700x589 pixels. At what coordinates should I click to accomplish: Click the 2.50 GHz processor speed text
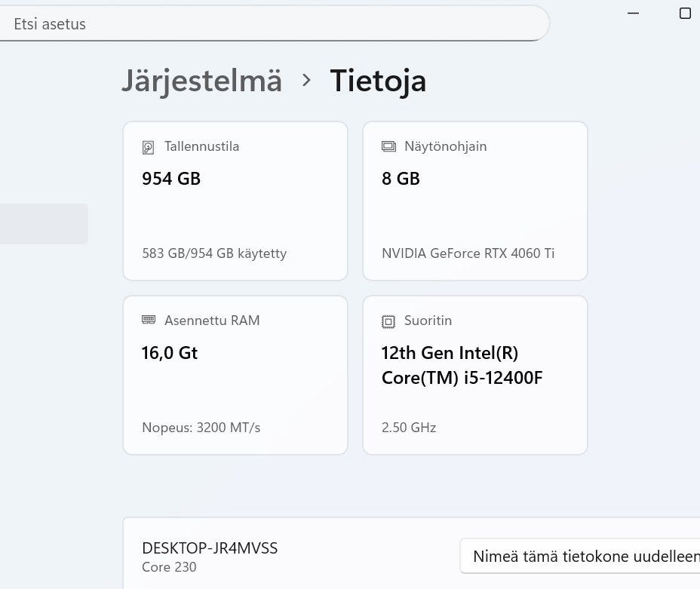click(409, 428)
